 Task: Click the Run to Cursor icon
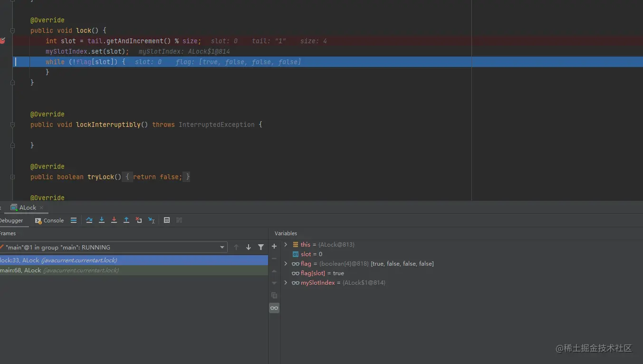point(151,220)
